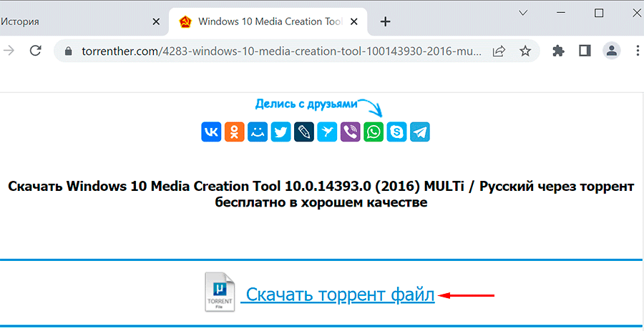Click the torrenther.com address bar

[296, 51]
